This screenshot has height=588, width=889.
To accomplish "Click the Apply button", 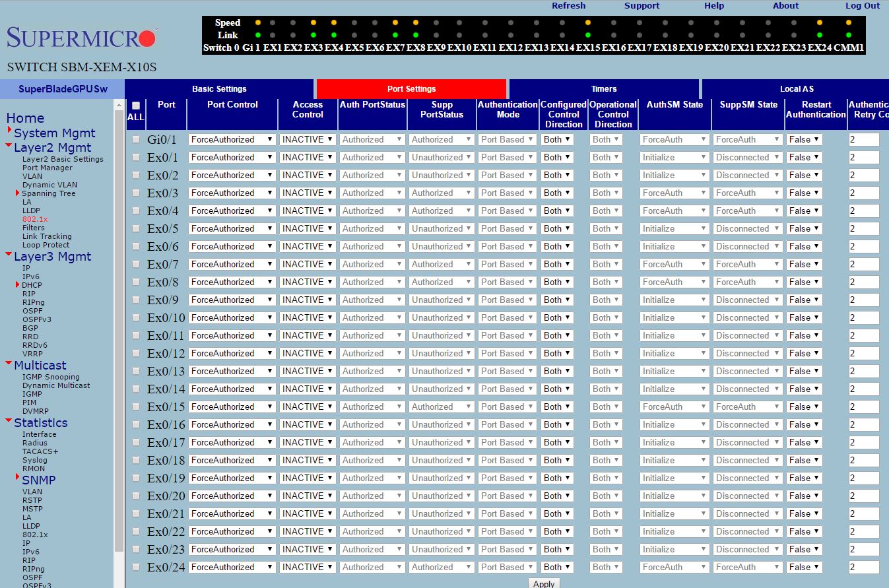I will click(x=544, y=583).
